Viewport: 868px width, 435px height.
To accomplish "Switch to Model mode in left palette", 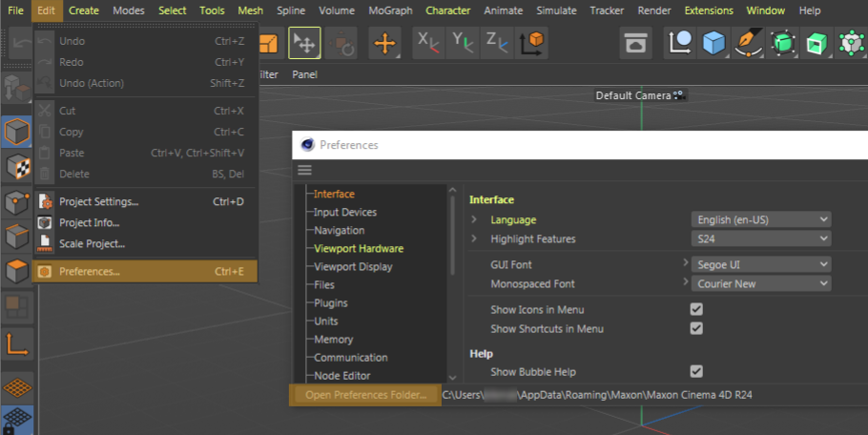I will (x=16, y=133).
